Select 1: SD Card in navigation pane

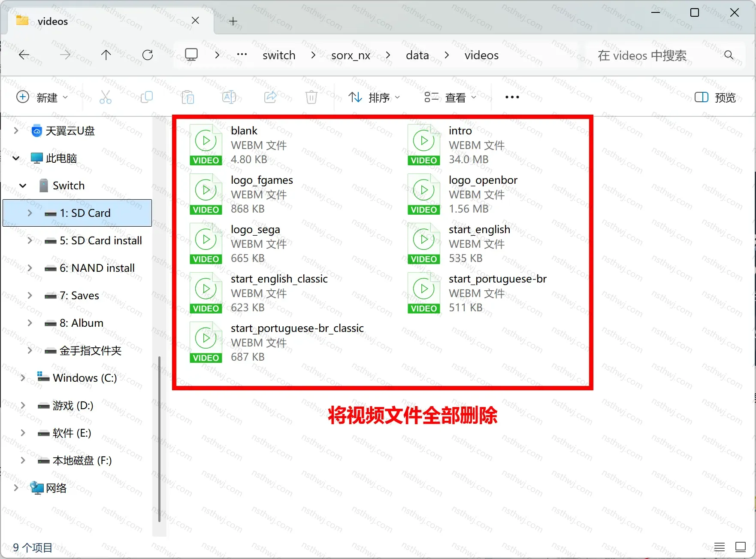click(77, 213)
